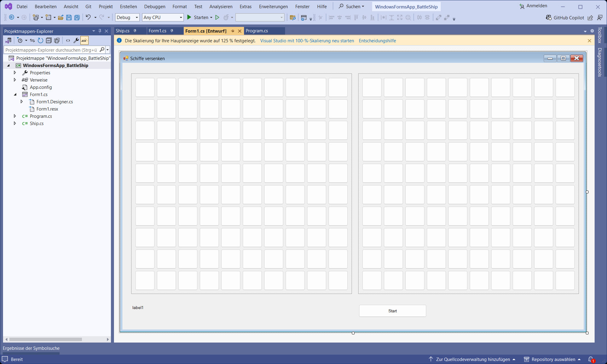Open the Diagnosetools side tab

coord(600,62)
